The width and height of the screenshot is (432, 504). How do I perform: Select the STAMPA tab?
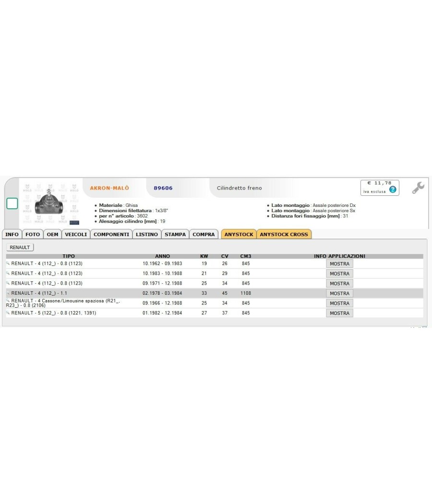[x=175, y=234]
